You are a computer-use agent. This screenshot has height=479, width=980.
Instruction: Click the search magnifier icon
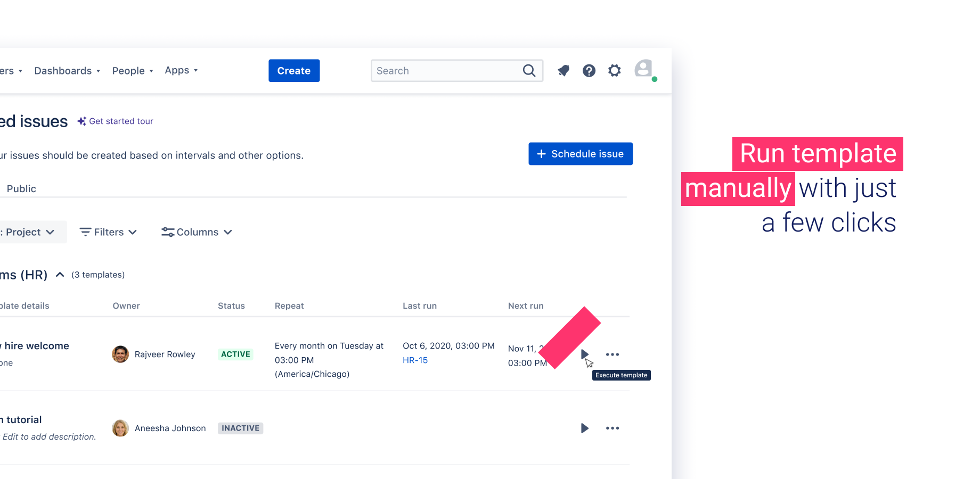(x=529, y=71)
